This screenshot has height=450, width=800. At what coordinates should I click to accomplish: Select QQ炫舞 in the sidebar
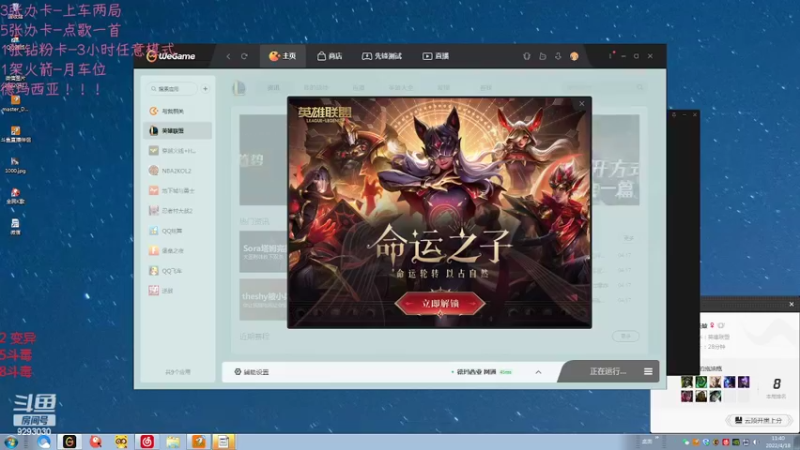click(177, 231)
